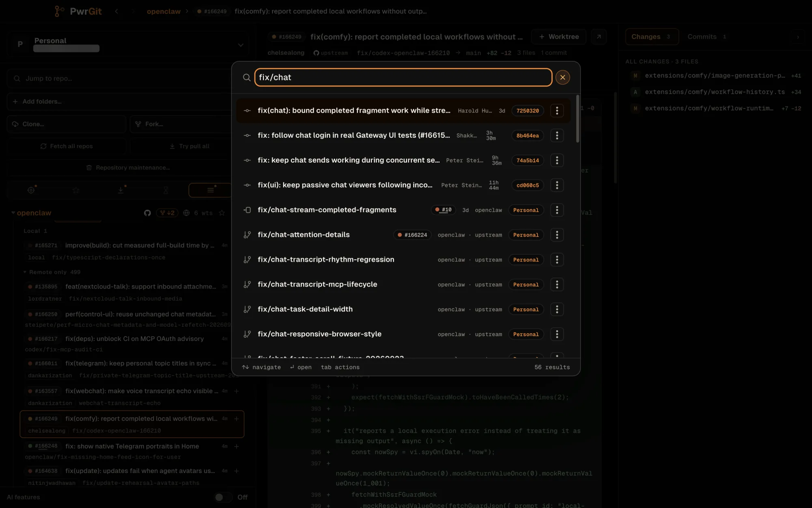Open actions menu for commit 74a5b14

pyautogui.click(x=557, y=160)
